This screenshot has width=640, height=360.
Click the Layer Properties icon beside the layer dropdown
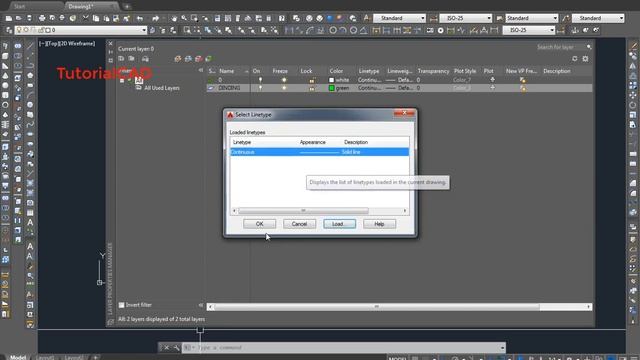click(9, 30)
